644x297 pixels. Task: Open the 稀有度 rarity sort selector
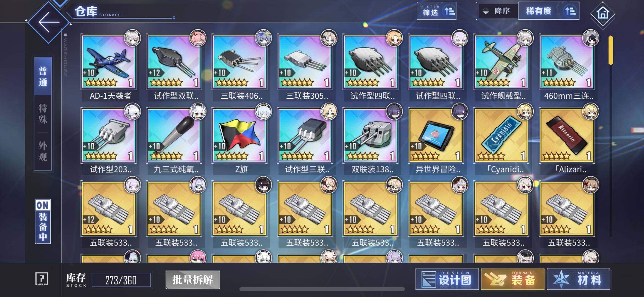tap(549, 11)
